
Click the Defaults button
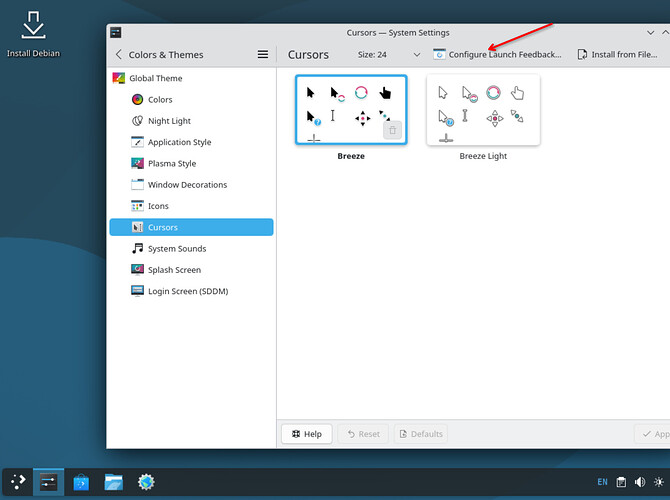[x=421, y=434]
